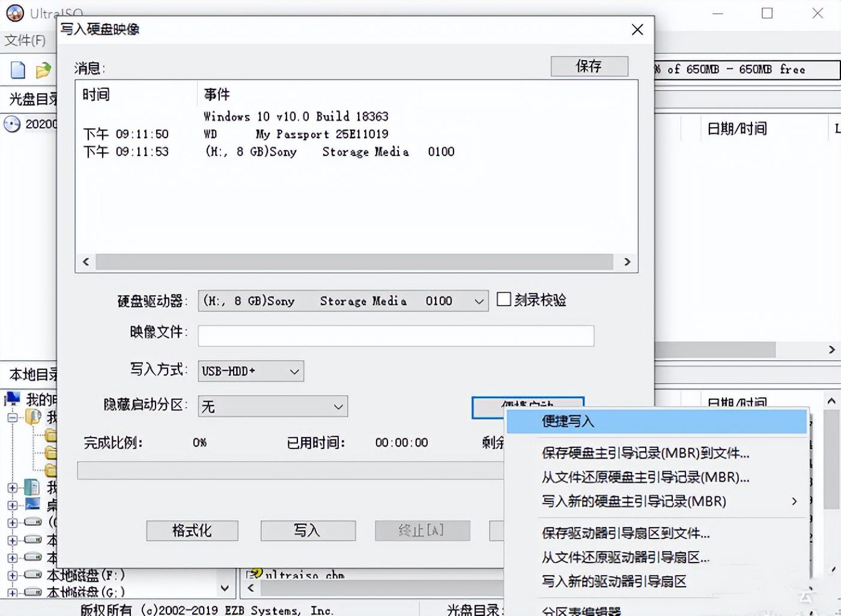Click the 便捷启动 button behind the menu
The height and width of the screenshot is (616, 841).
pos(527,403)
